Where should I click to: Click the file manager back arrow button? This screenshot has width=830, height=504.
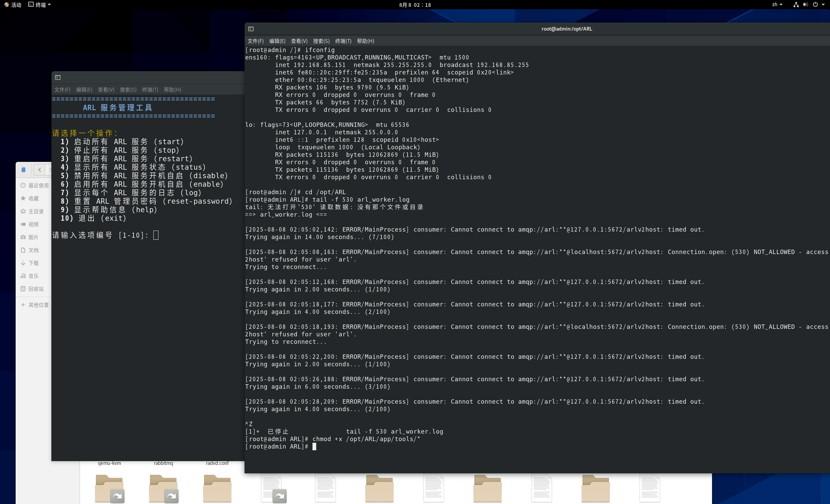tap(40, 169)
